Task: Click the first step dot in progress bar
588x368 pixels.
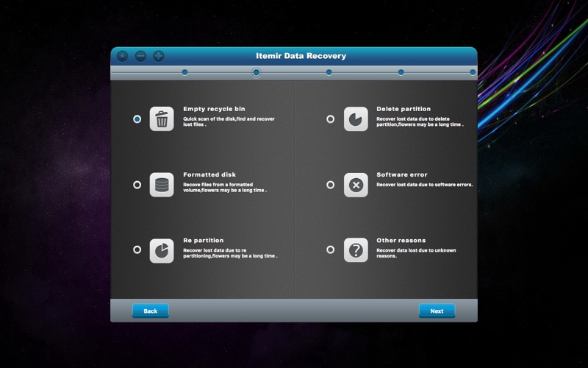Action: tap(184, 72)
